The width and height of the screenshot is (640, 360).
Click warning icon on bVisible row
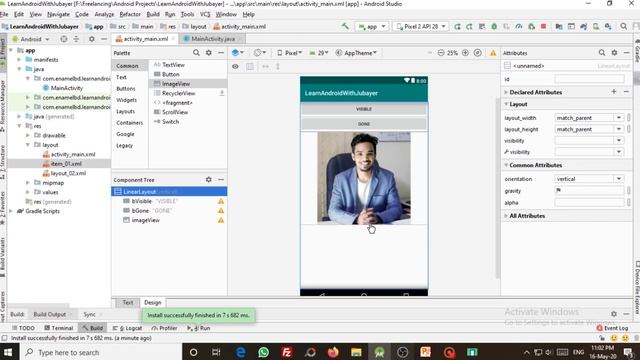click(221, 201)
